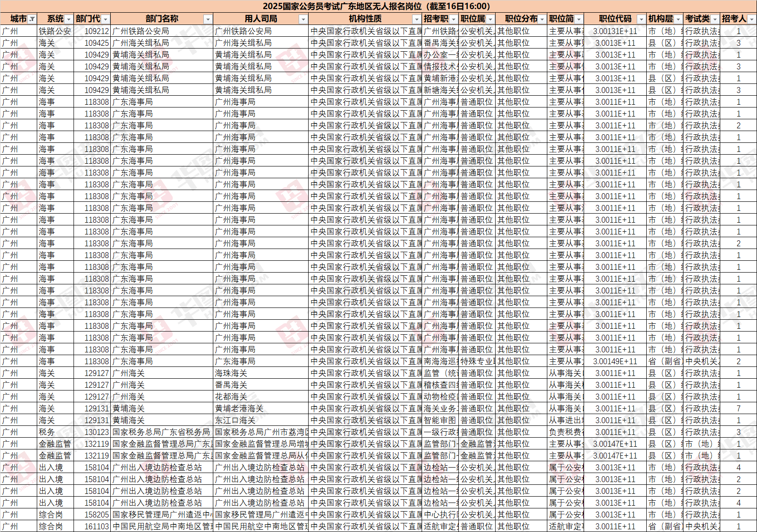Open the 部门名称 column filter dropdown
Viewport: 757px width, 532px height.
pos(208,19)
